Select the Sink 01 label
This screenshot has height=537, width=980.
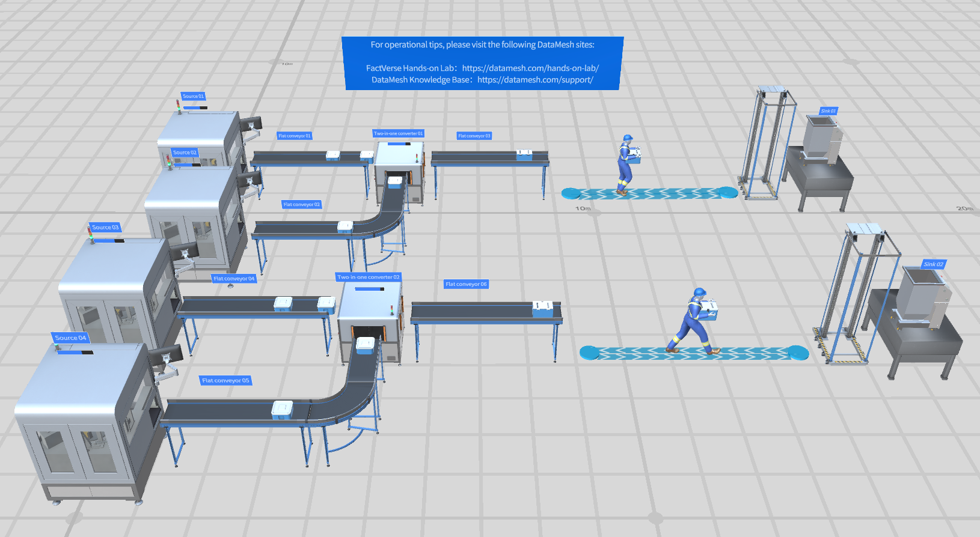[828, 111]
